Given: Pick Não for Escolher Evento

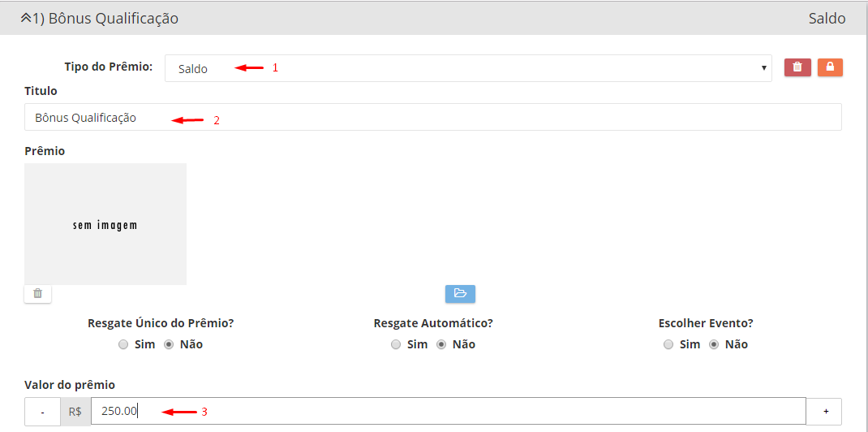Looking at the screenshot, I should coord(714,344).
